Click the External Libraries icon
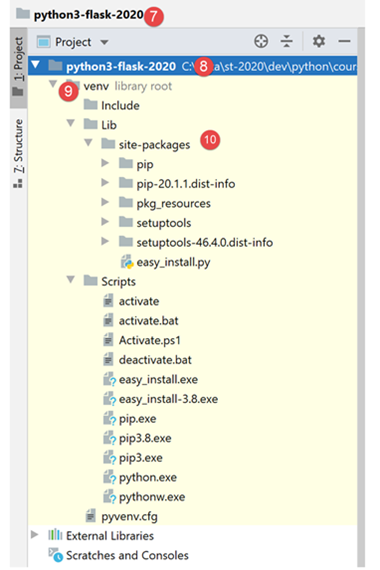380x570 pixels. pos(55,535)
